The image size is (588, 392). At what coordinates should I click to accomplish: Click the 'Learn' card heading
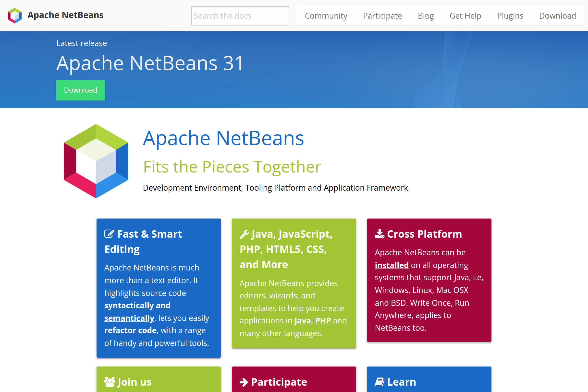(x=402, y=382)
